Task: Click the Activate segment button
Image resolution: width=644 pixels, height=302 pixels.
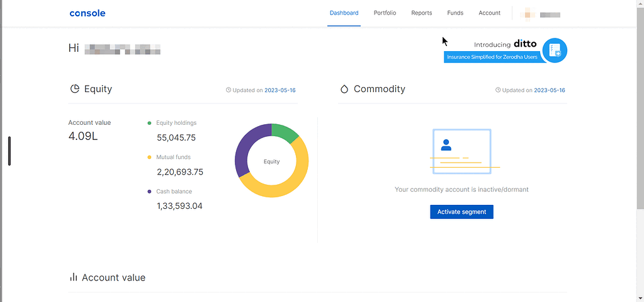Action: pos(461,212)
